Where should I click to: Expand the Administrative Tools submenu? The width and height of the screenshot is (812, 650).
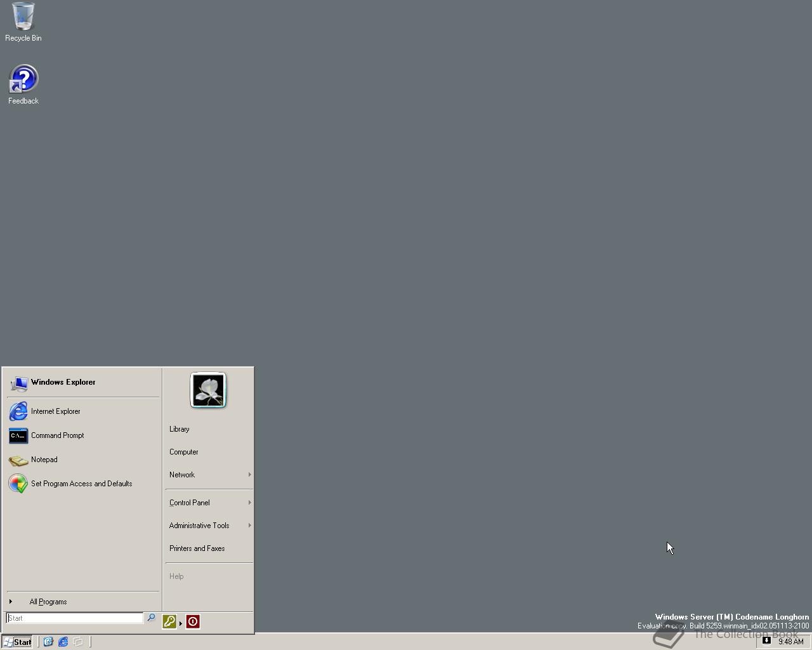click(x=209, y=526)
